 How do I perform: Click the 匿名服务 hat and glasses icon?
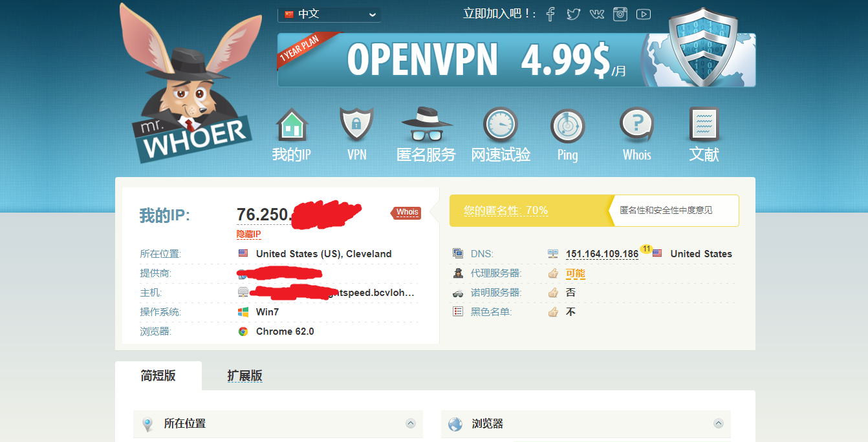click(426, 125)
